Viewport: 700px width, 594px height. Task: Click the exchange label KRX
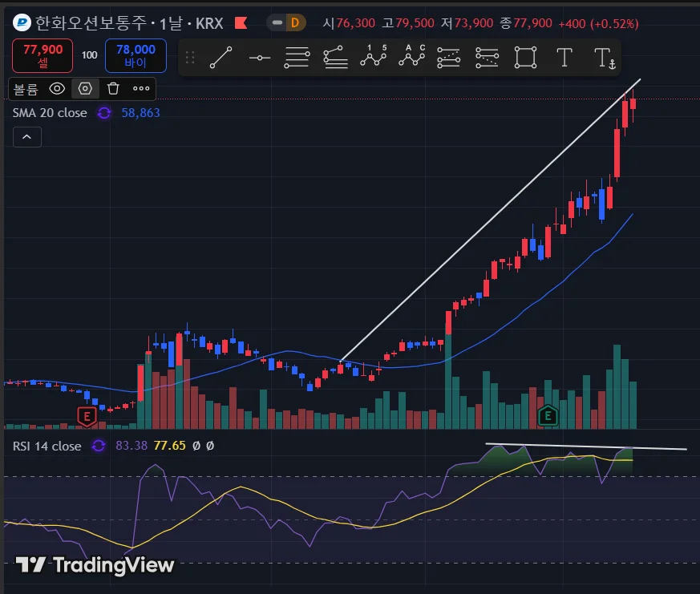(209, 23)
